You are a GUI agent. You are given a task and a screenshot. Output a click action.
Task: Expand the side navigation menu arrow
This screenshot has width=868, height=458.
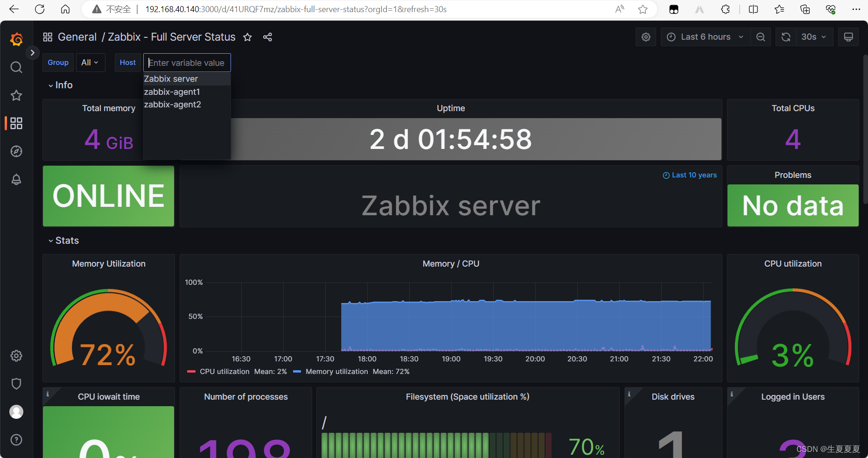(32, 53)
